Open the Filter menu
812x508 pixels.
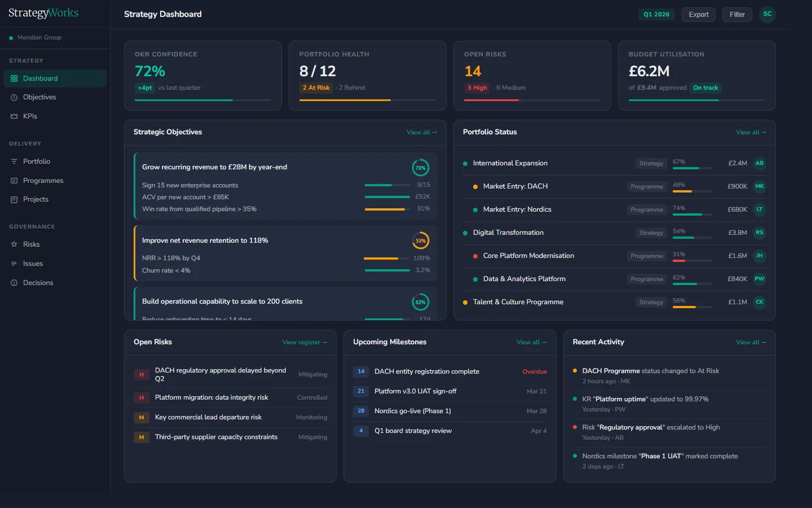(737, 15)
